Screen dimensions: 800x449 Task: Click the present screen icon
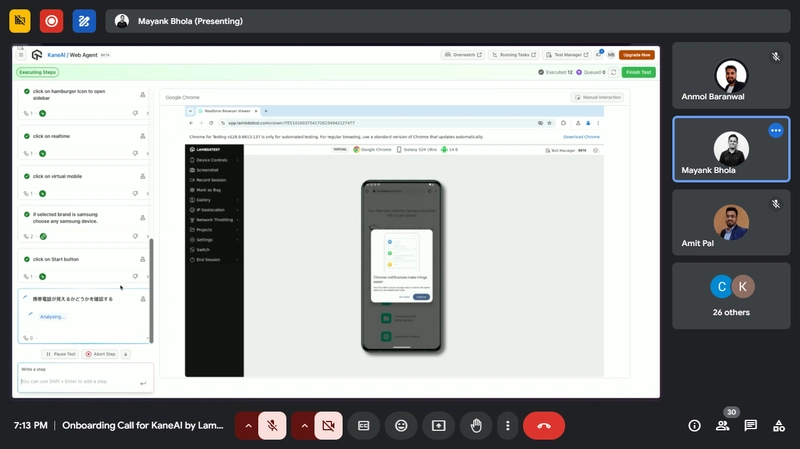pyautogui.click(x=438, y=426)
